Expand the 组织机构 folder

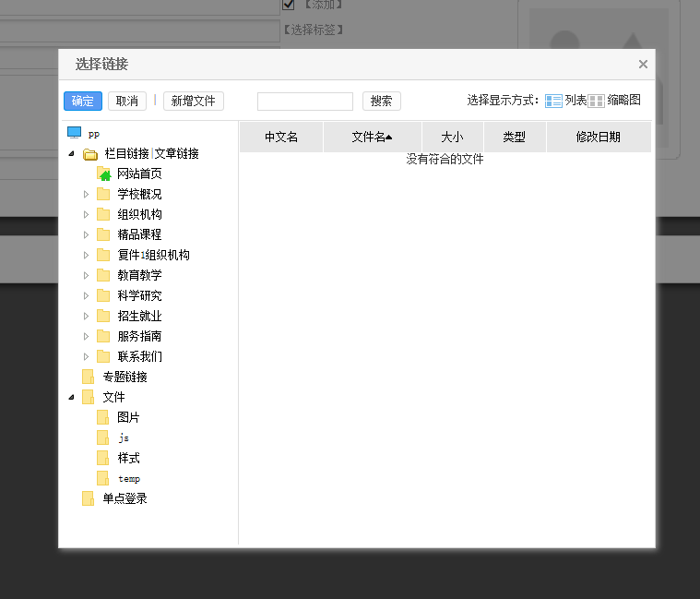pyautogui.click(x=86, y=214)
